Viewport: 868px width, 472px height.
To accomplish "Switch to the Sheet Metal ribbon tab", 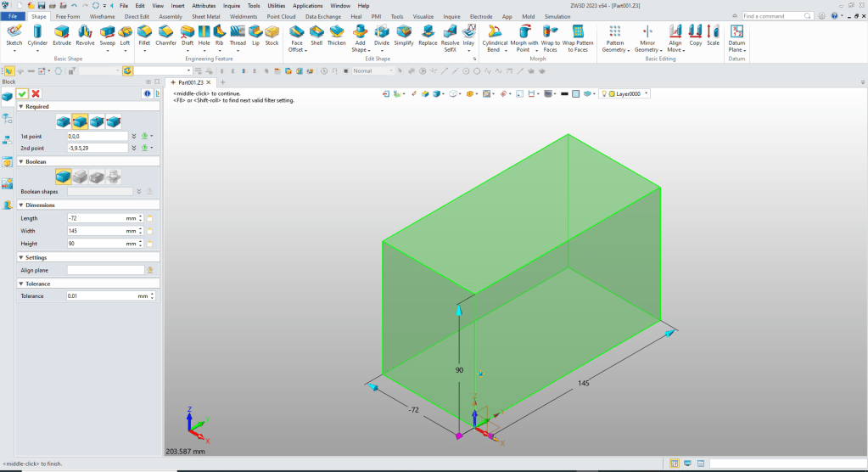I will point(206,16).
